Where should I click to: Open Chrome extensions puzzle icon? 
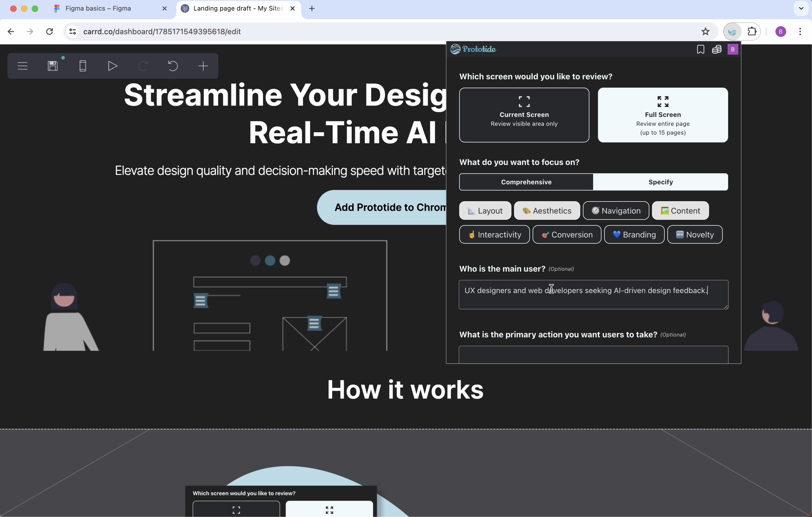point(752,32)
